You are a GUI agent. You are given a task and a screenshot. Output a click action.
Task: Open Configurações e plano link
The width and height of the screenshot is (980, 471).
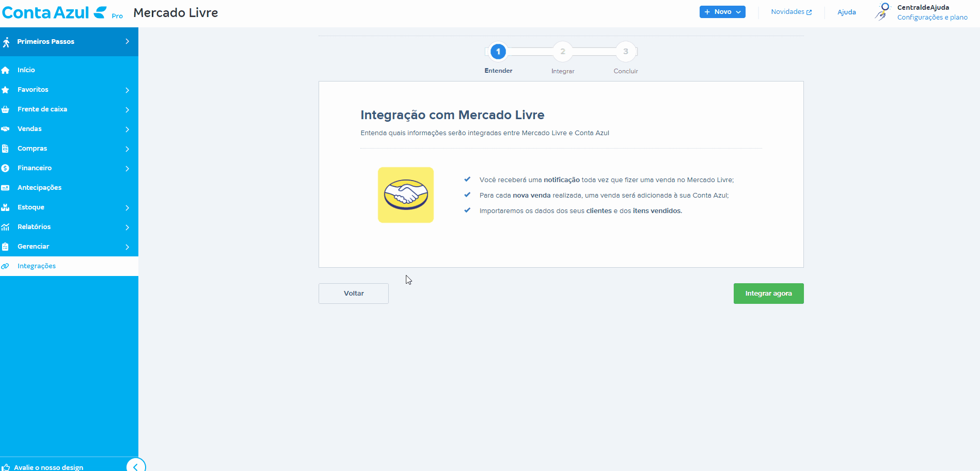click(x=932, y=18)
